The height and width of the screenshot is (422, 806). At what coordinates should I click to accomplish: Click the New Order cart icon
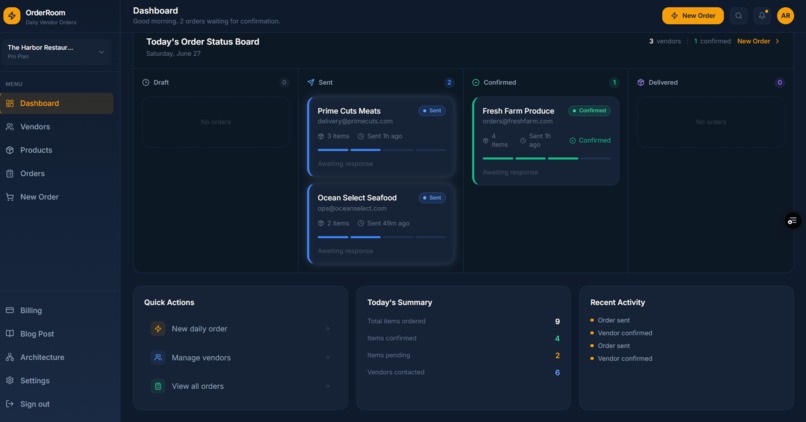(10, 197)
